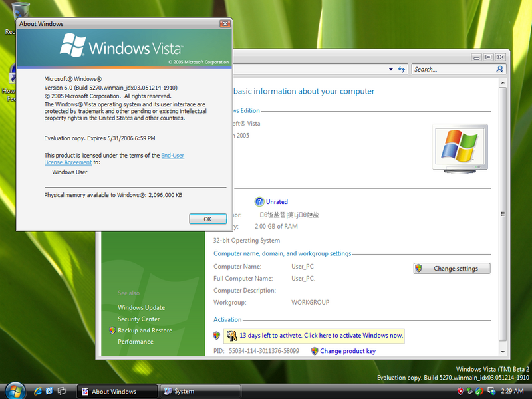Click scrollbar up arrow in System window
The width and height of the screenshot is (532, 399).
[503, 82]
